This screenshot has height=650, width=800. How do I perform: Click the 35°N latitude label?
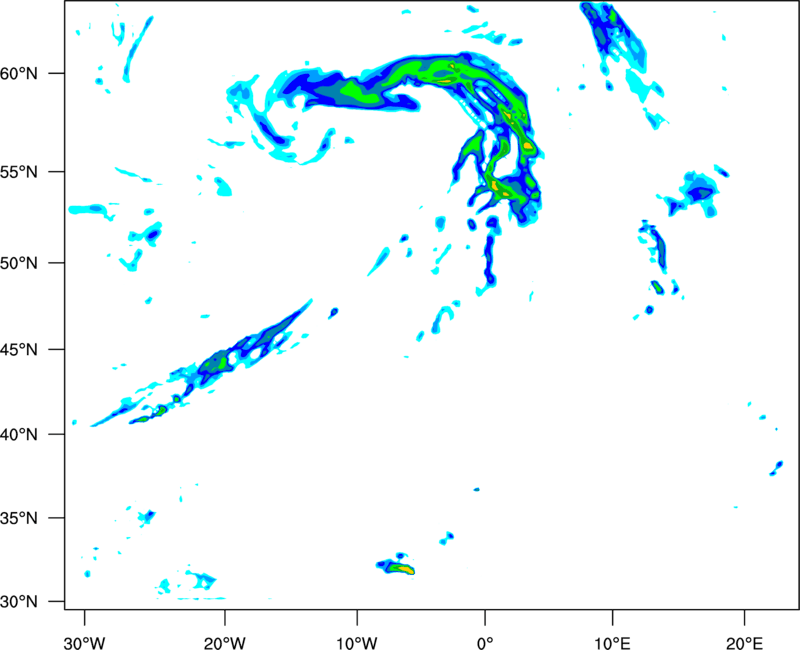click(18, 518)
